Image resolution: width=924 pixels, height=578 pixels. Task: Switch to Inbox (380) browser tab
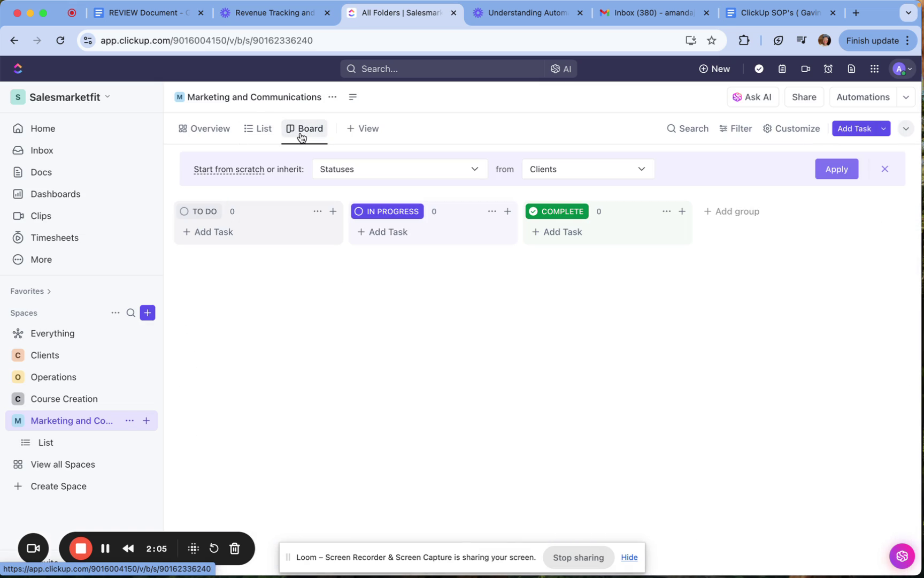[654, 13]
